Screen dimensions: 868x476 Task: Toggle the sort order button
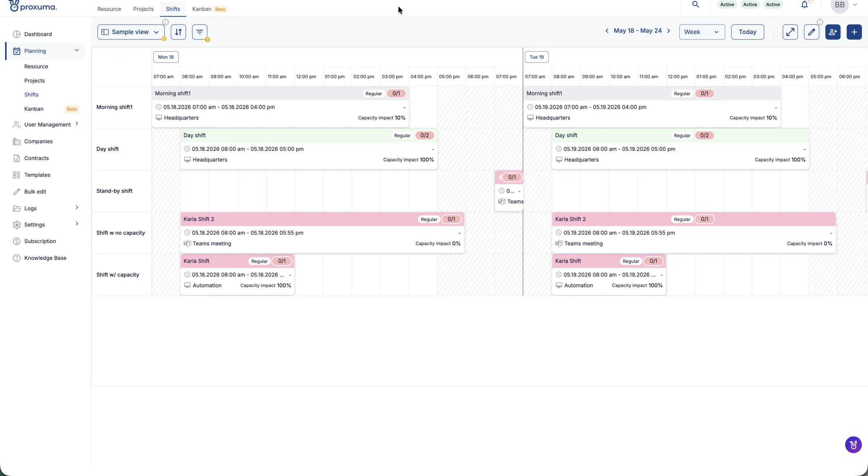[178, 32]
